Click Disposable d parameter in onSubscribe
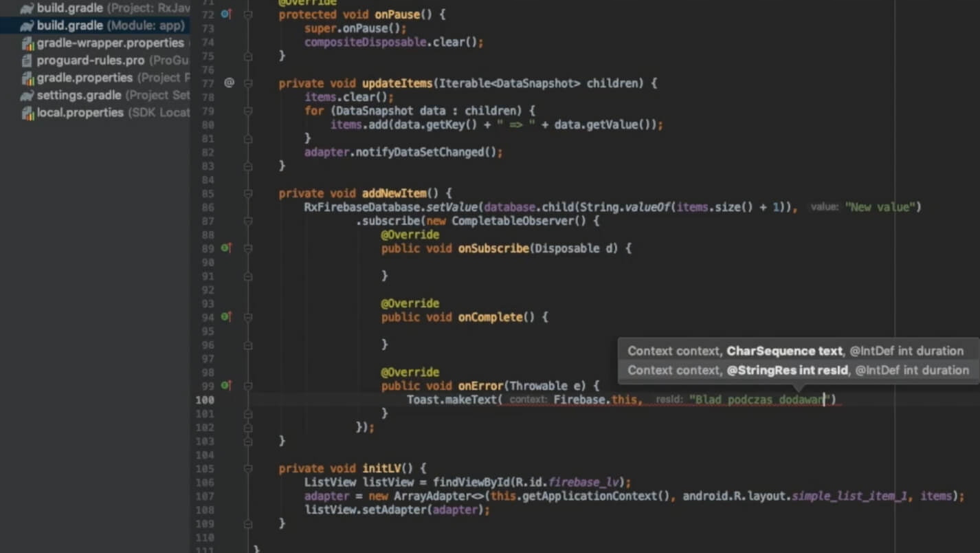 pyautogui.click(x=573, y=248)
